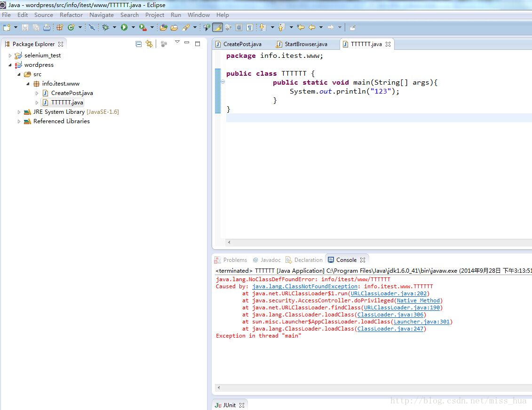Image resolution: width=532 pixels, height=410 pixels.
Task: Click the Pin Editor icon
Action: pos(352,27)
